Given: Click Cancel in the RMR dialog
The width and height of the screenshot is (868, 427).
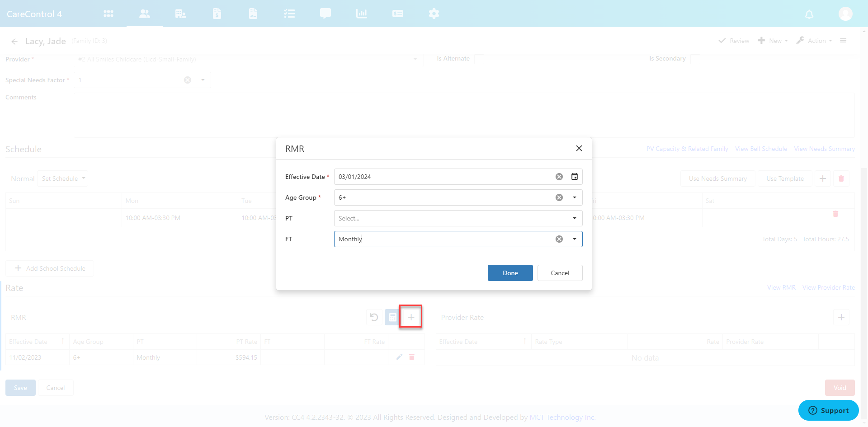Looking at the screenshot, I should 560,273.
